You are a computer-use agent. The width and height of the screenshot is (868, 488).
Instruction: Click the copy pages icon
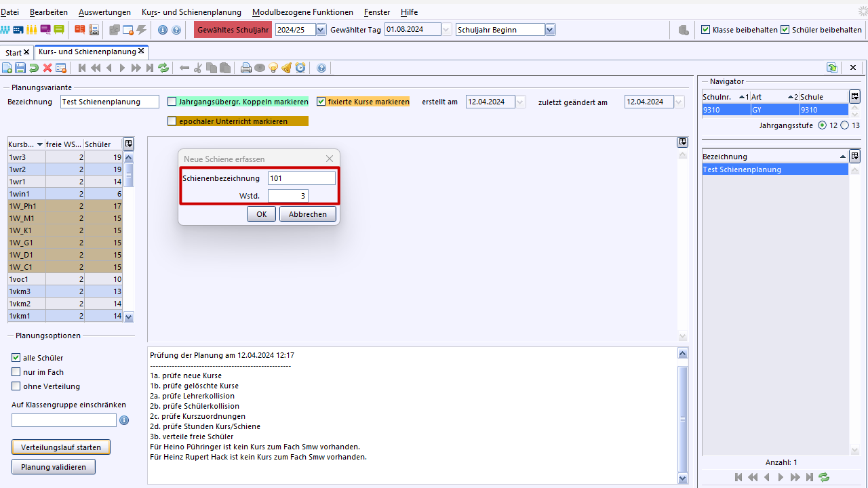pos(212,68)
